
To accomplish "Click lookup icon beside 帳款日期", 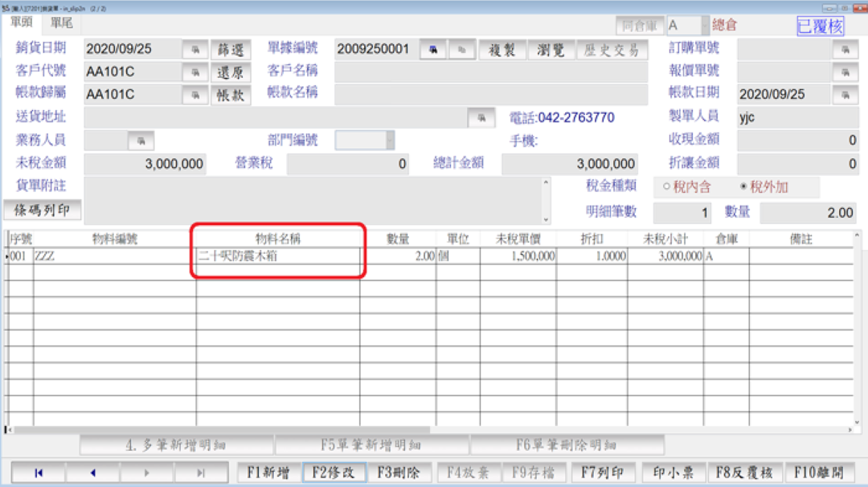I will point(845,95).
